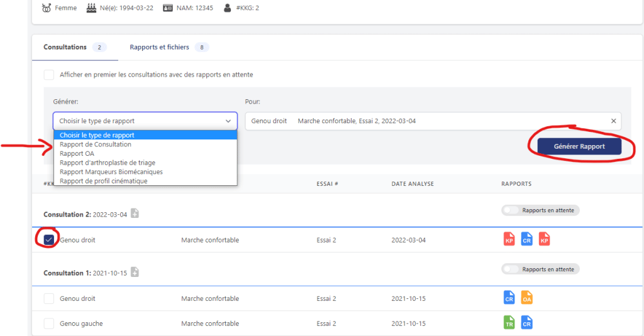Viewport: 644px width, 336px height.
Task: Collapse the report type dropdown
Action: click(228, 121)
